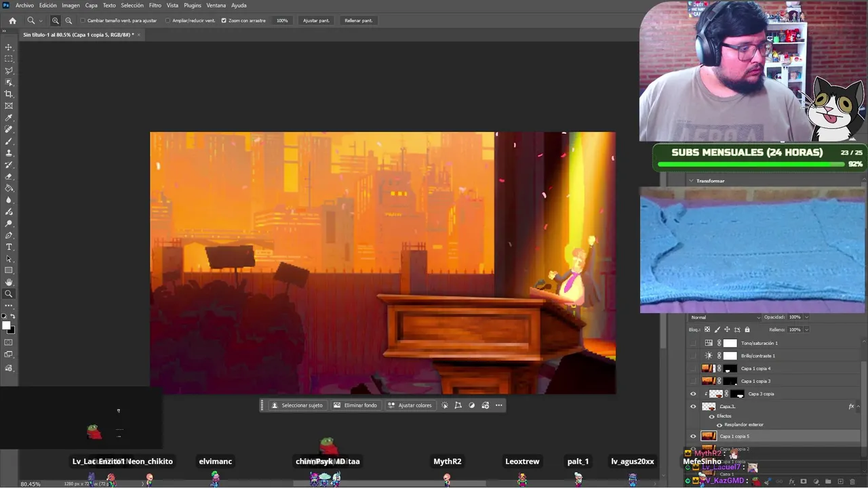This screenshot has height=488, width=868.
Task: Open the zoom tool preset picker arrow
Action: click(41, 20)
